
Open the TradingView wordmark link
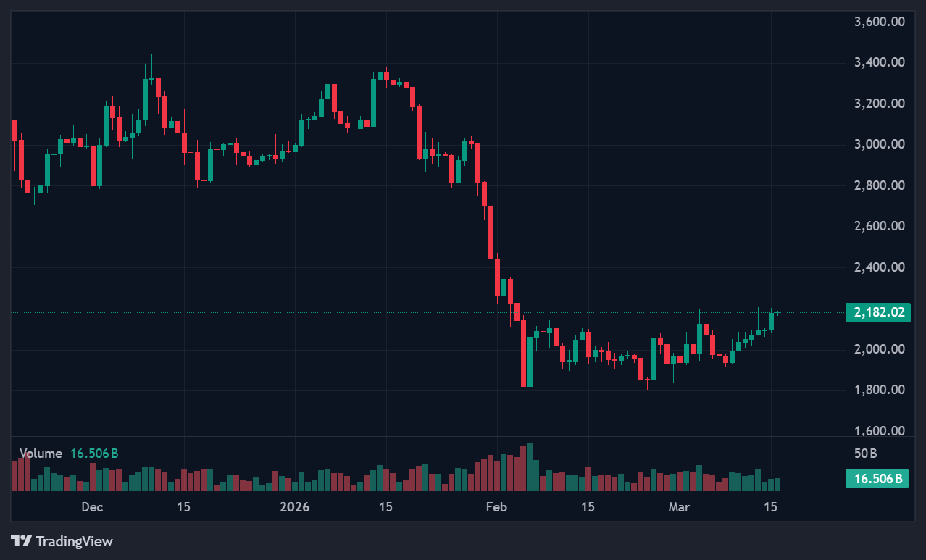[74, 541]
